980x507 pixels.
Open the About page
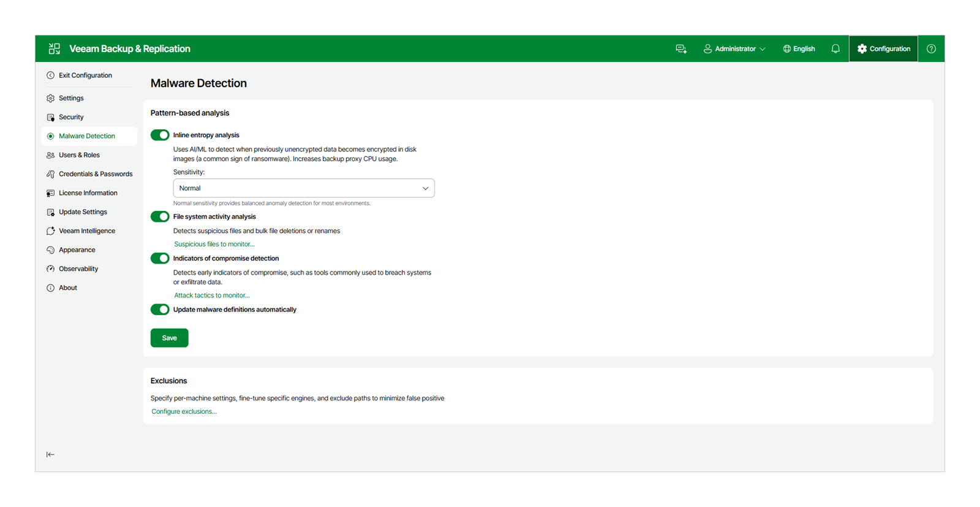click(x=89, y=288)
